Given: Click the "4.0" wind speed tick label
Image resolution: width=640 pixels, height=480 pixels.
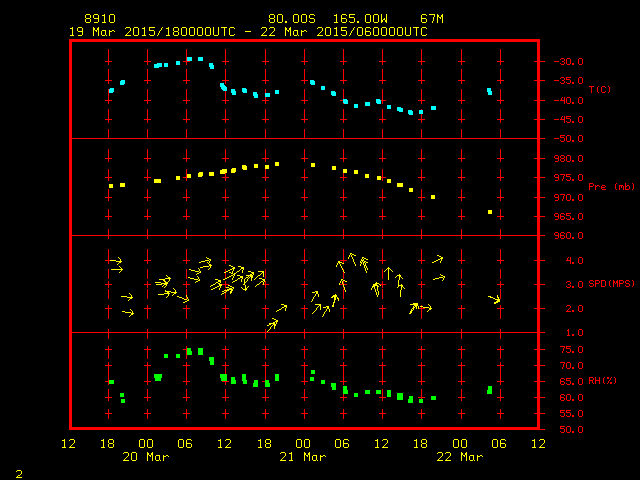Looking at the screenshot, I should click(x=575, y=260).
